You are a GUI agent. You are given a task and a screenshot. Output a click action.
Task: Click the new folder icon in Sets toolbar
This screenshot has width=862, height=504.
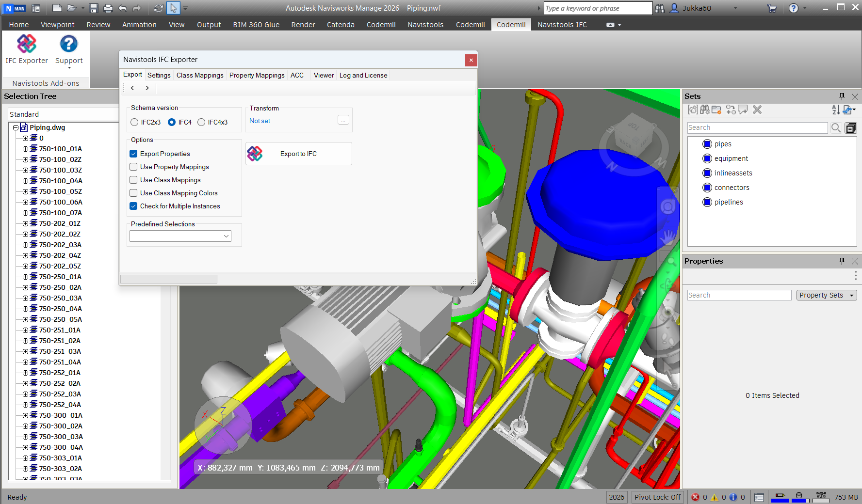[x=716, y=110]
